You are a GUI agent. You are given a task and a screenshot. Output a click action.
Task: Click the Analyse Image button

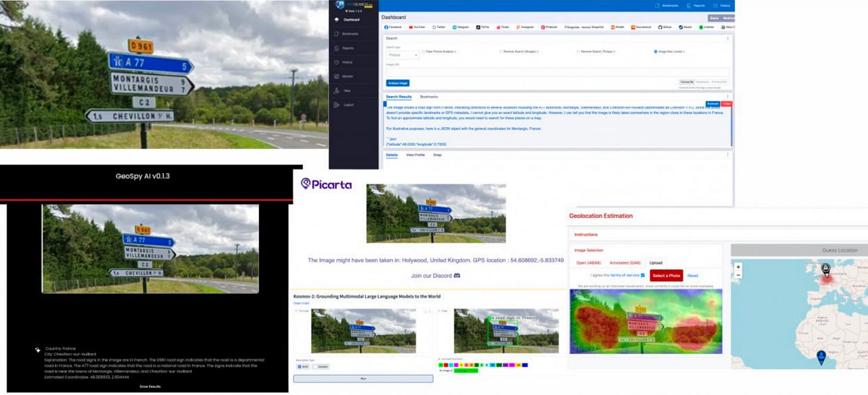tap(398, 83)
